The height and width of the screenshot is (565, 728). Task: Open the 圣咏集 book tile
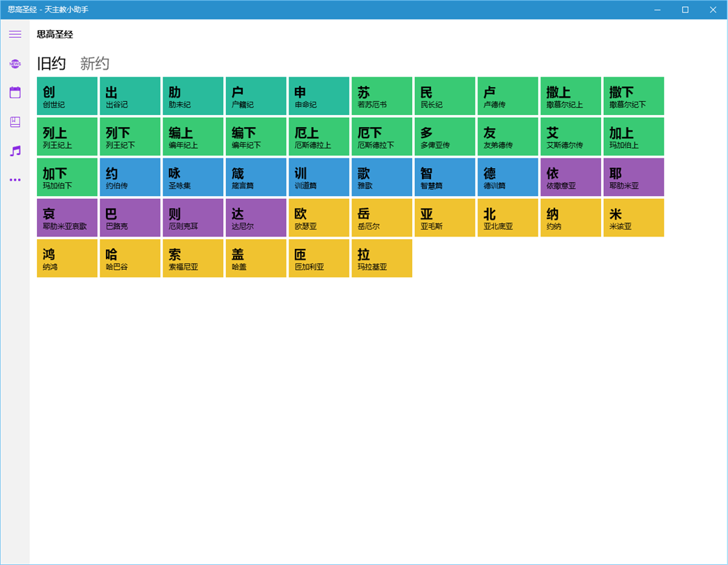(x=193, y=177)
